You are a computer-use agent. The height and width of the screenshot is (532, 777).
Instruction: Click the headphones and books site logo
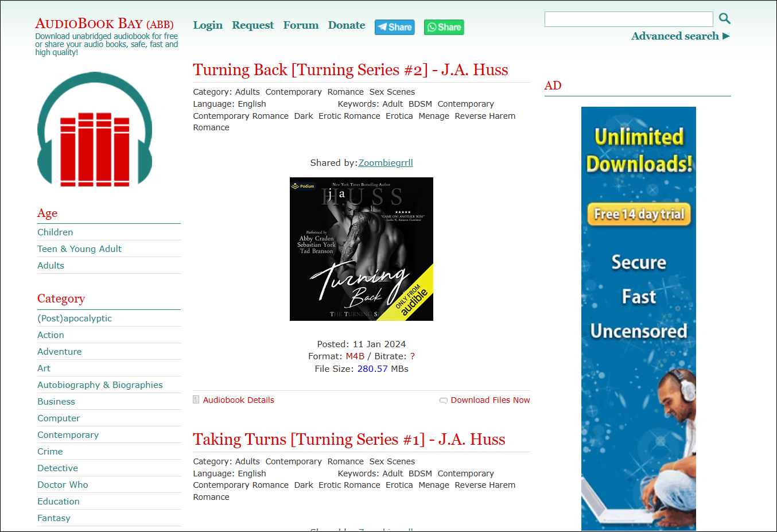click(x=95, y=129)
